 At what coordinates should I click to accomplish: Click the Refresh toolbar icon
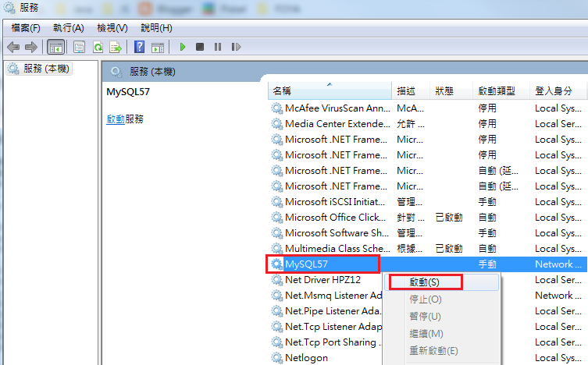pos(98,47)
